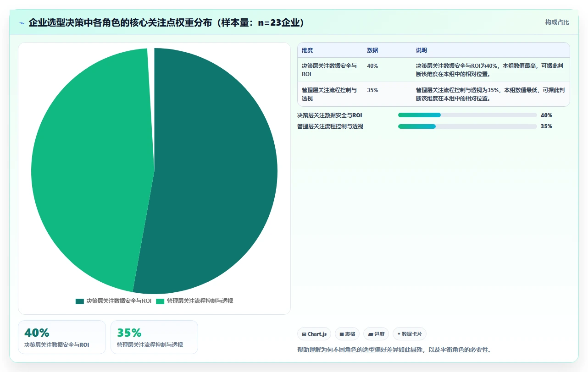Click the icon inside the 数据卡片 tag
Viewport: 588px width, 372px height.
pyautogui.click(x=399, y=334)
